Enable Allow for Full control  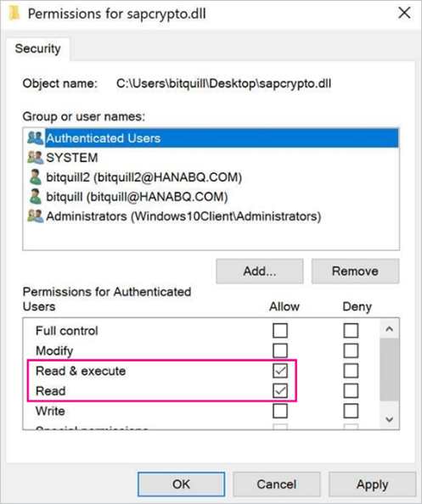[280, 331]
